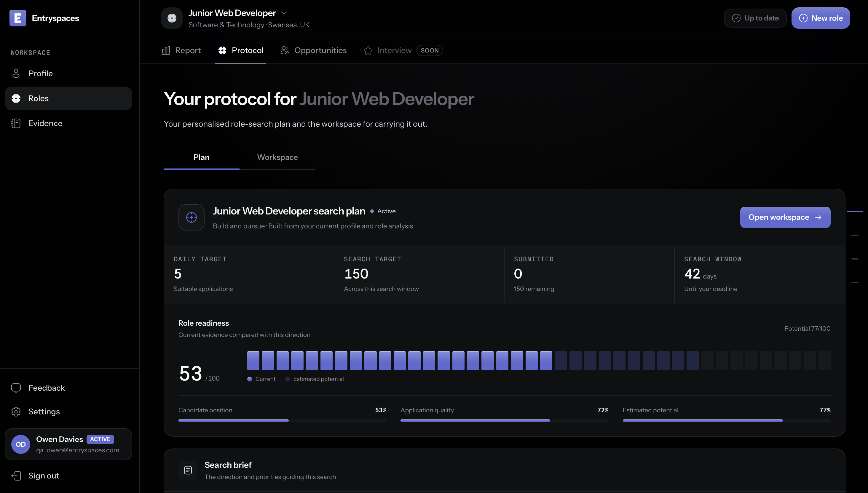Click the Application quality progress bar
The height and width of the screenshot is (493, 868).
coord(504,421)
